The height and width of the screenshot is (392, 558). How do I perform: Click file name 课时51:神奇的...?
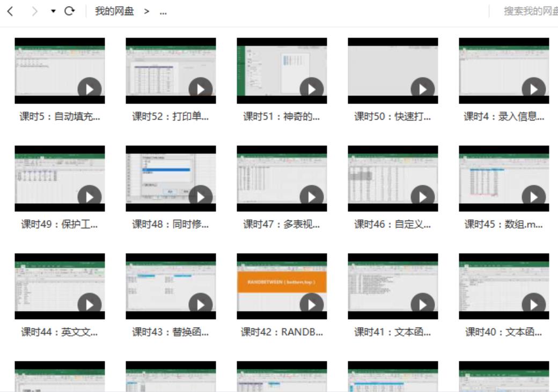pos(282,116)
